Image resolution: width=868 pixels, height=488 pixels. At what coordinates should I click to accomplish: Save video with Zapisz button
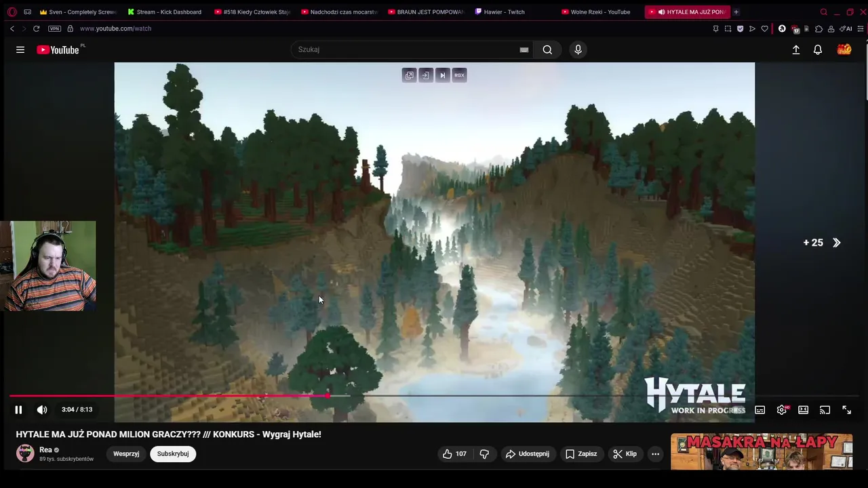(x=581, y=453)
